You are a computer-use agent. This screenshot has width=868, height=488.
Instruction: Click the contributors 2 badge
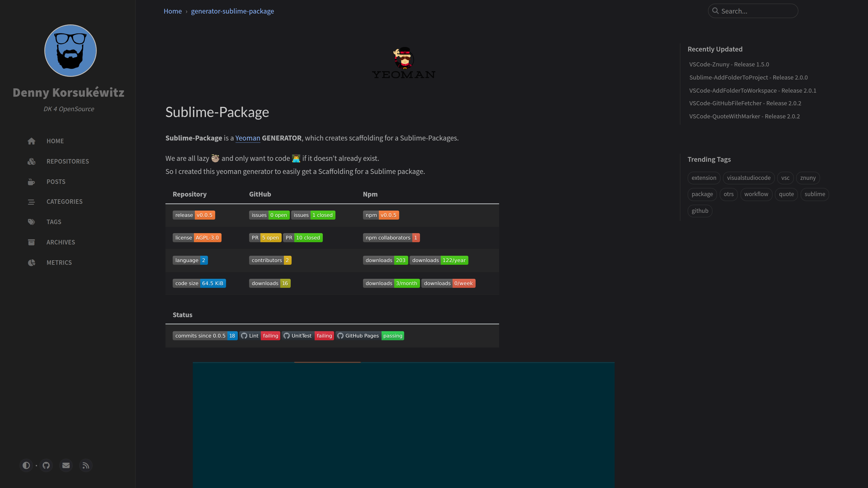point(270,260)
